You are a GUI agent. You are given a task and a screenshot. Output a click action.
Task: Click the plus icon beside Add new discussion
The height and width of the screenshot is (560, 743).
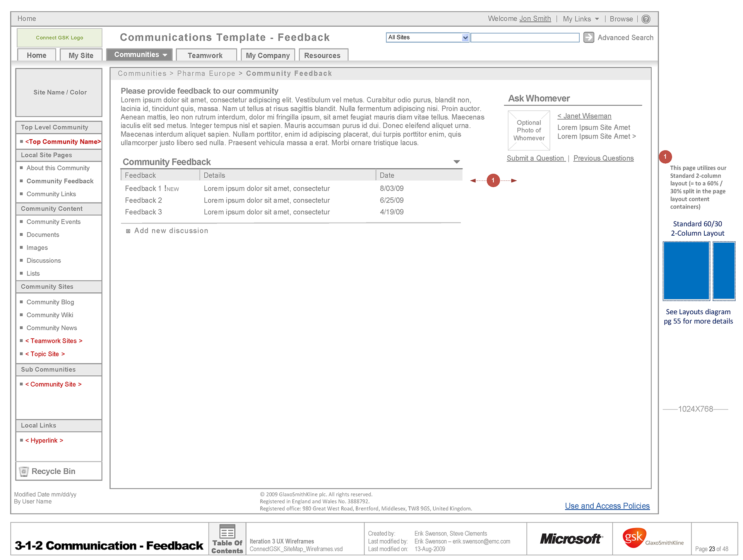pyautogui.click(x=128, y=231)
